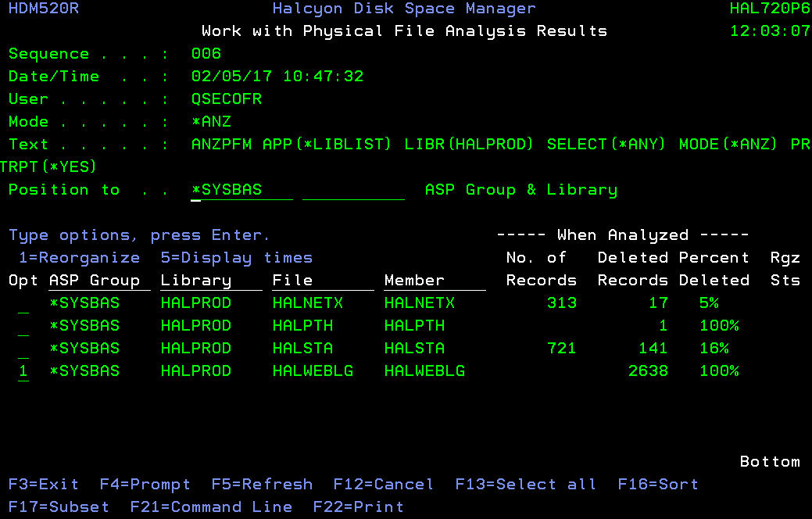
Task: Click the Library column header
Action: [x=211, y=281]
